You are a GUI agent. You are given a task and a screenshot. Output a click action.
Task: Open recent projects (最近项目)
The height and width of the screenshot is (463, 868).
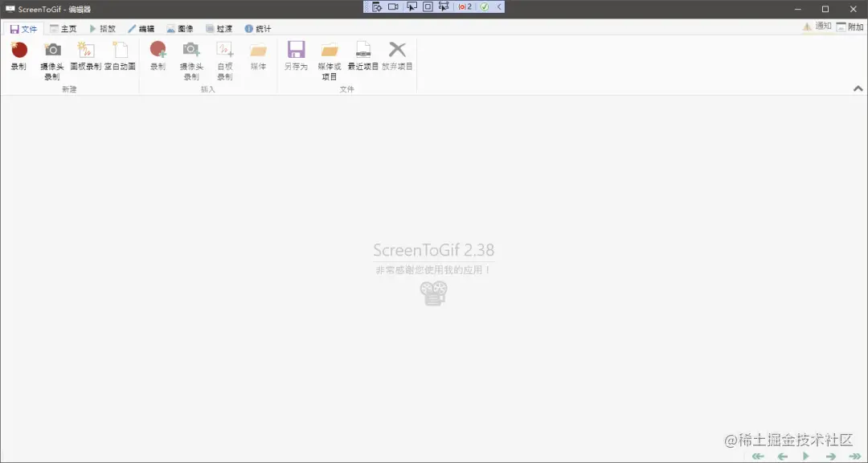[363, 56]
